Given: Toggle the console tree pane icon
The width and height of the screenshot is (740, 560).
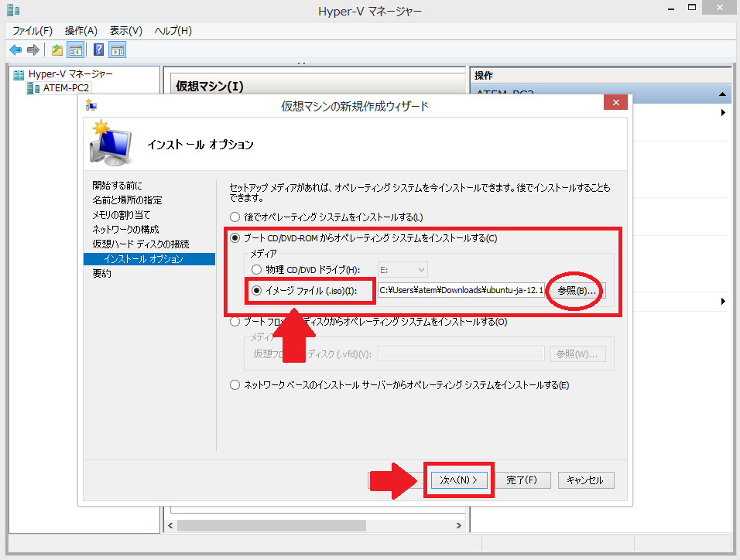Looking at the screenshot, I should tap(76, 50).
